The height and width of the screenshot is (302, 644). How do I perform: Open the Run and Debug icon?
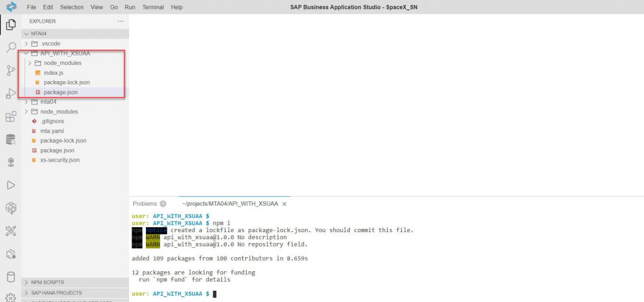coord(11,94)
